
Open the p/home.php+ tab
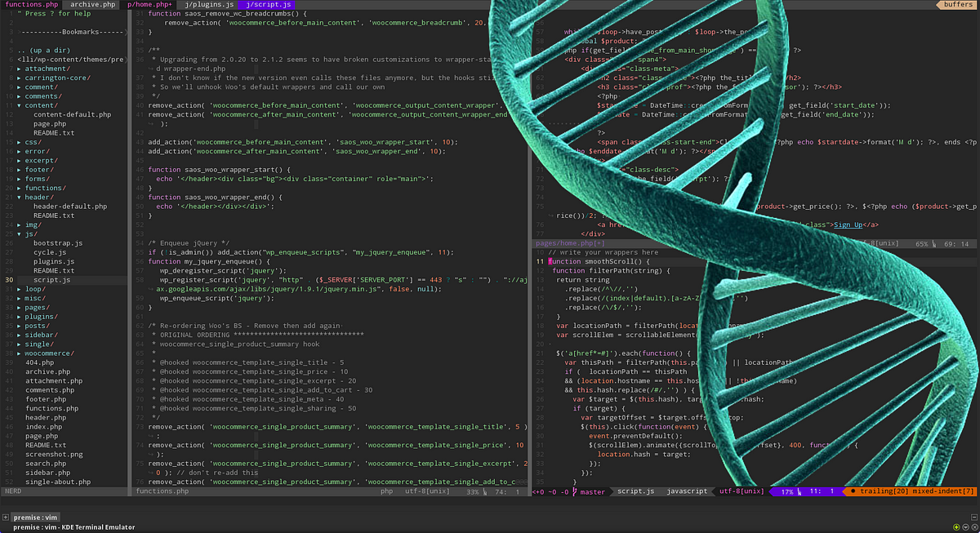pyautogui.click(x=149, y=5)
